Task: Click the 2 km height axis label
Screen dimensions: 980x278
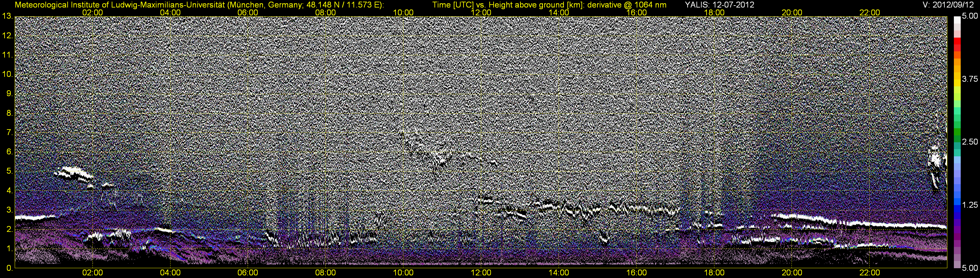Action: coord(9,230)
